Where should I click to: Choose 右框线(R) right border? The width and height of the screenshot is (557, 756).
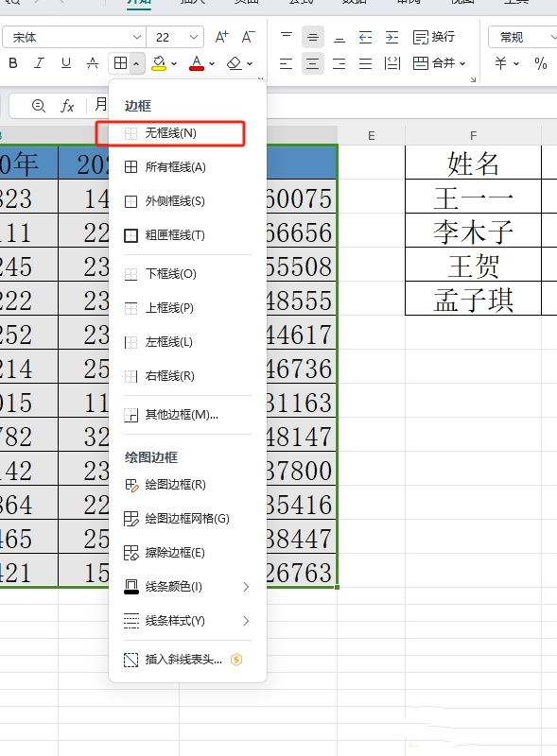187,376
